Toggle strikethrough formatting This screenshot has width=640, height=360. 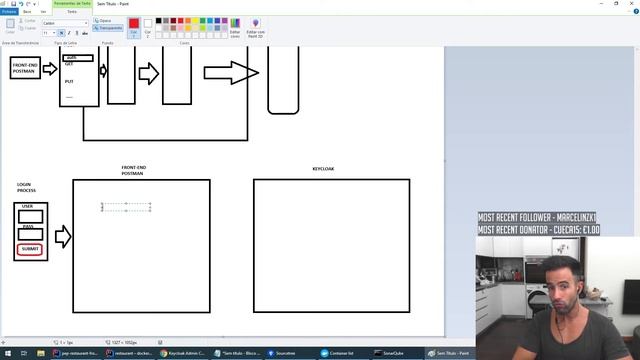(x=85, y=33)
